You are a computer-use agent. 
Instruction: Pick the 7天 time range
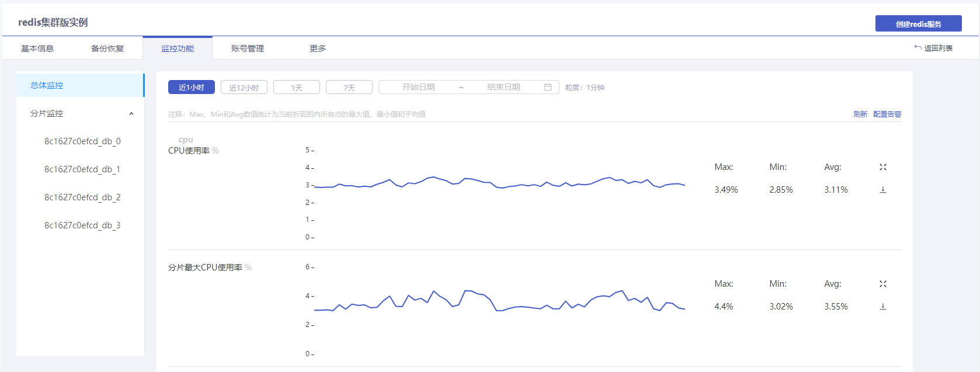[x=349, y=87]
